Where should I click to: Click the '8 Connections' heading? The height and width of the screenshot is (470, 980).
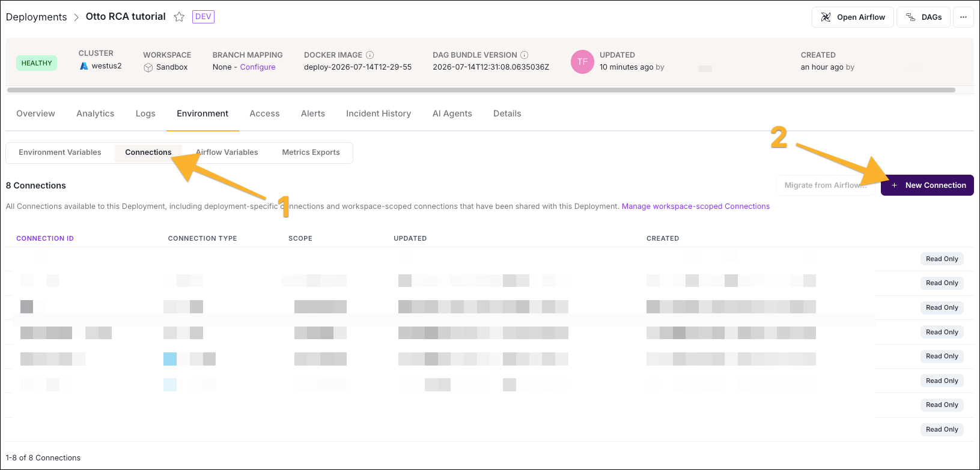36,185
